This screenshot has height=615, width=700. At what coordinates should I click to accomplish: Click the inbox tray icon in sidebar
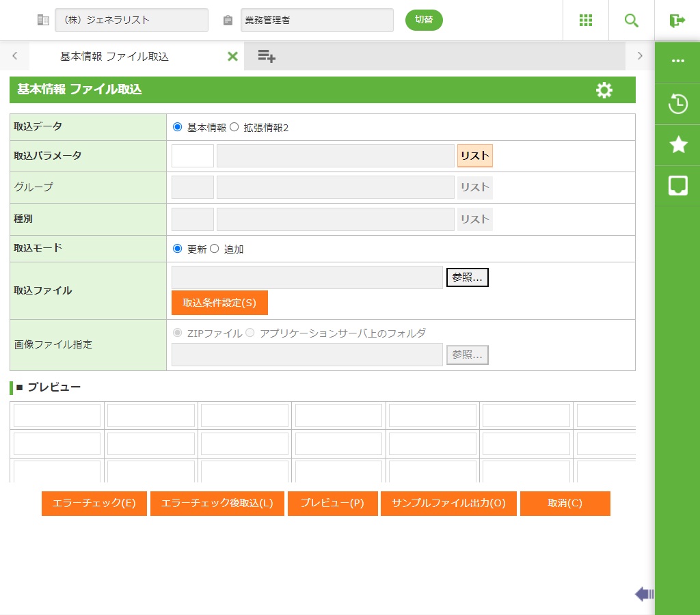(677, 185)
